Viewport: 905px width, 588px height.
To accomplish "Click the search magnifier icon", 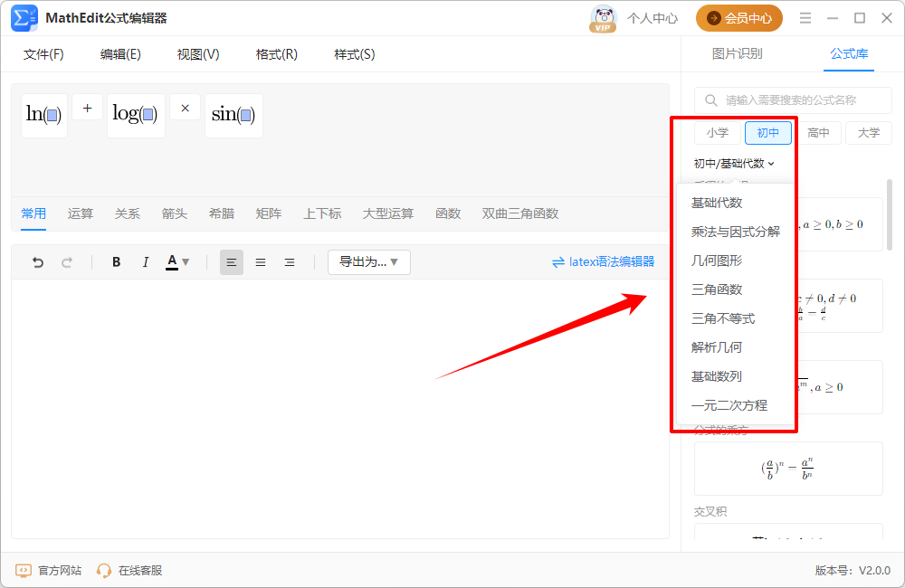I will (x=711, y=100).
